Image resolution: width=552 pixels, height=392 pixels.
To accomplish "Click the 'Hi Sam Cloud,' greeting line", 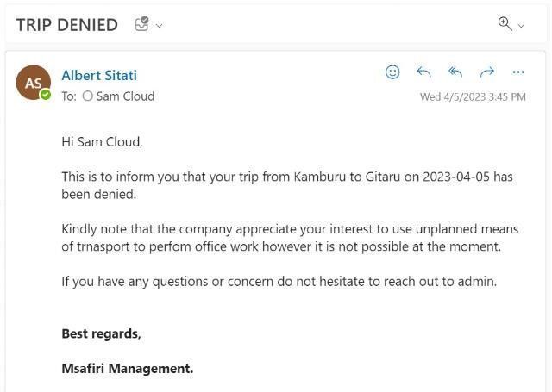I will 102,141.
